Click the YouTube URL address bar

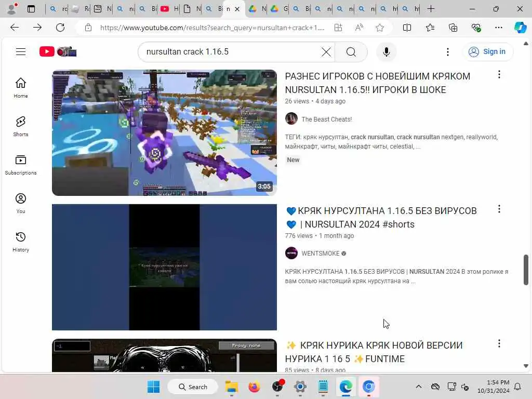[212, 28]
